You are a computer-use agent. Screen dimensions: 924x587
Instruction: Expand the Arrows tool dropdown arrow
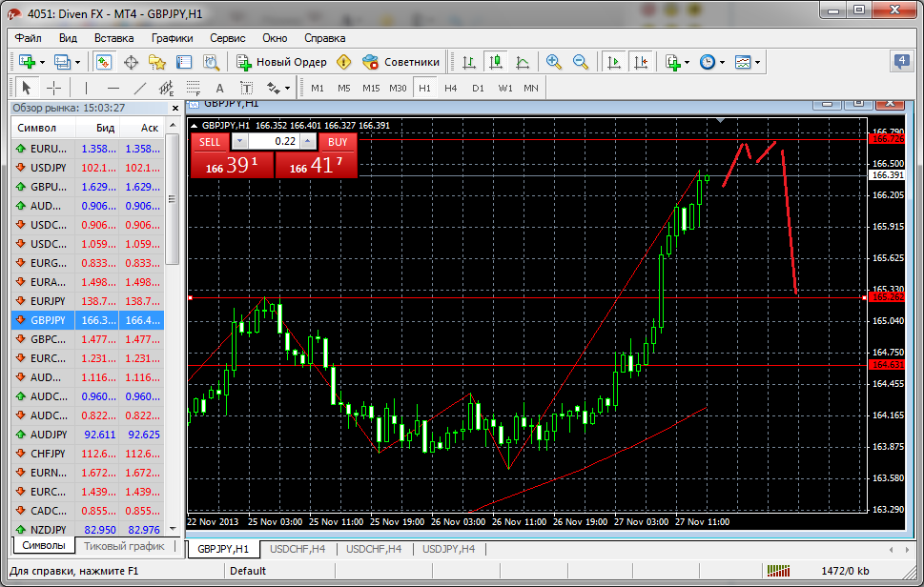point(288,89)
